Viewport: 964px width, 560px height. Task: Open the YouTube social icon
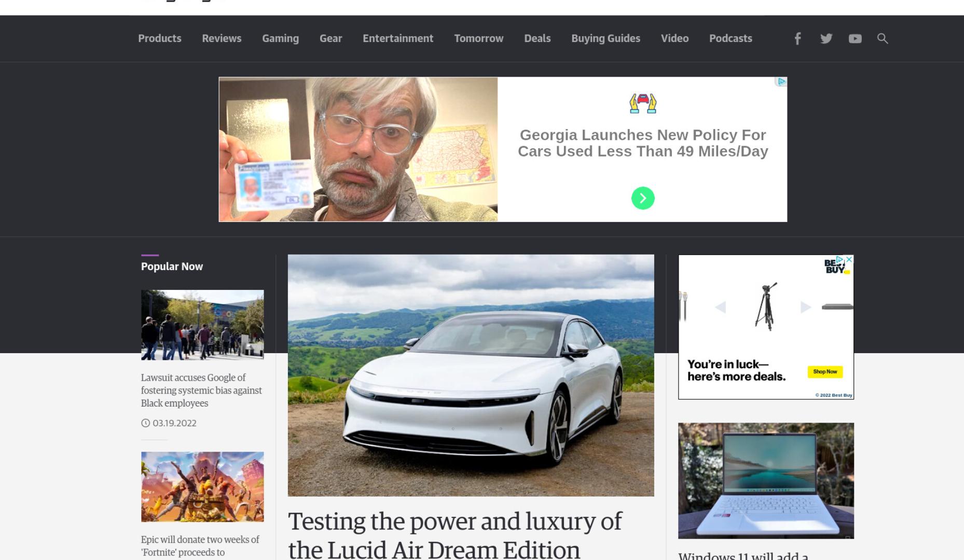tap(855, 39)
